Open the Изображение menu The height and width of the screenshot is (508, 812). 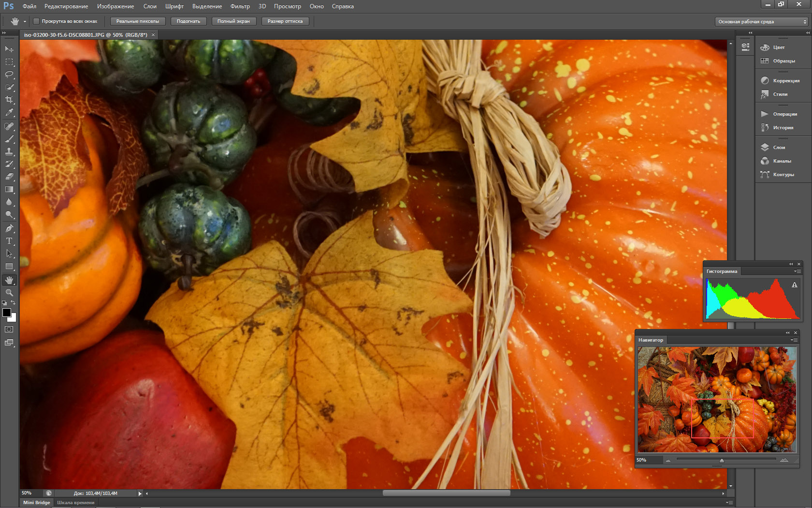point(116,6)
